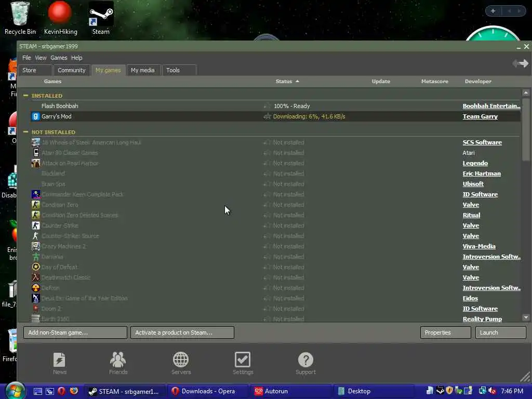532x399 pixels.
Task: Click the games list scroll up arrow
Action: pyautogui.click(x=526, y=92)
